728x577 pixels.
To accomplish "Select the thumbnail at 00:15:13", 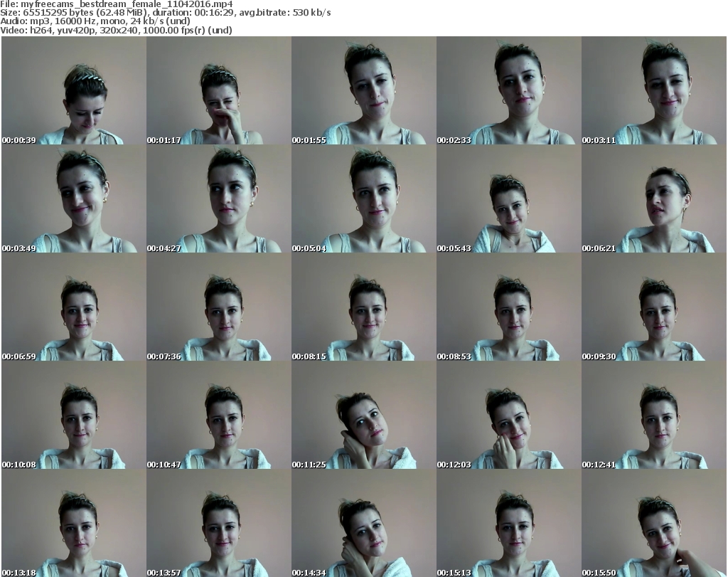I will [x=509, y=523].
